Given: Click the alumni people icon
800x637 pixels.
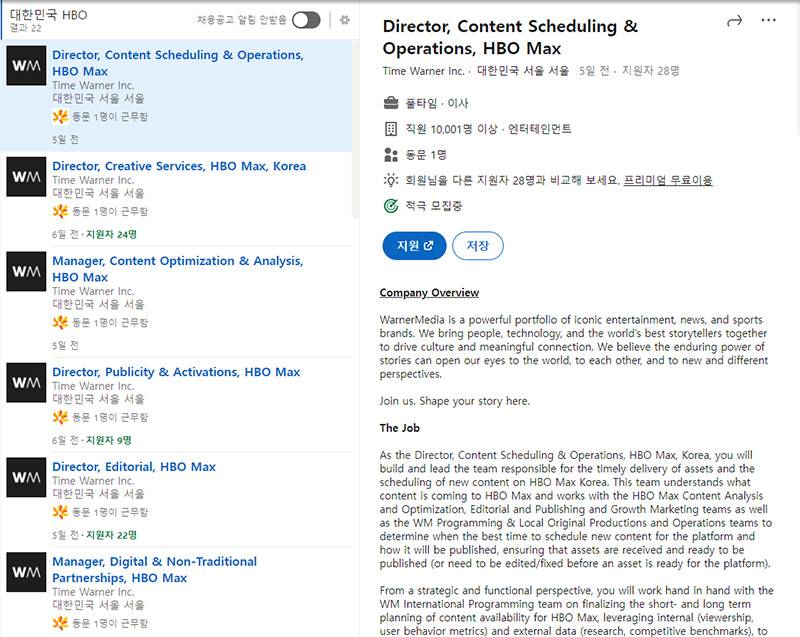Looking at the screenshot, I should (x=391, y=155).
